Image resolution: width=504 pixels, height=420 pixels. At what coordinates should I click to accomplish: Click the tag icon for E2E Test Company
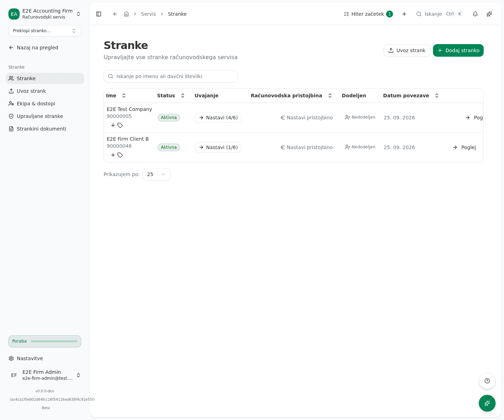click(120, 125)
